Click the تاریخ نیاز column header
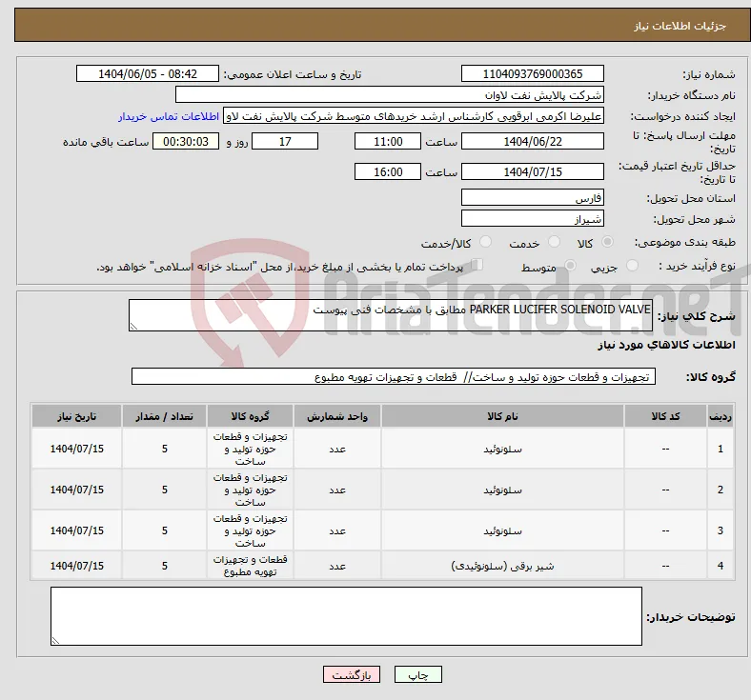This screenshot has height=700, width=751. coord(76,416)
